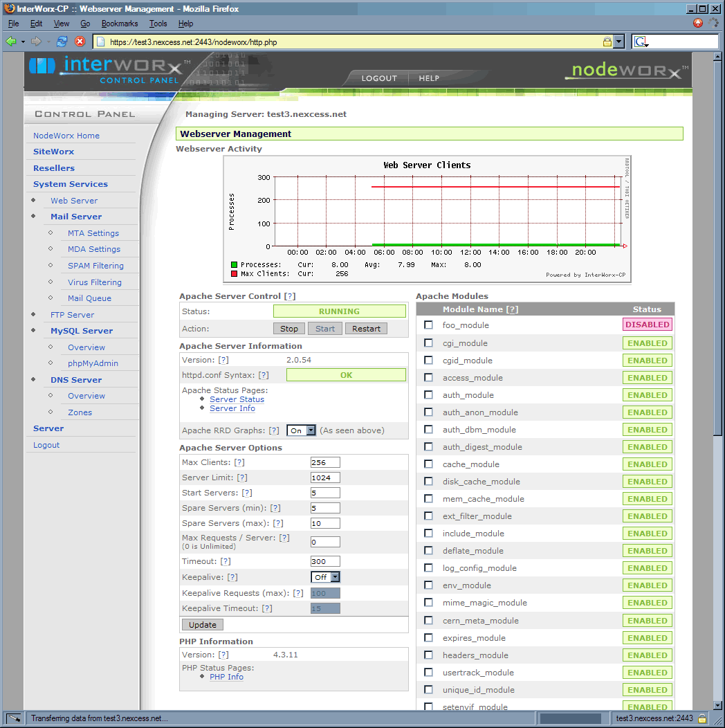Click the Timeout input field
725x728 pixels.
click(x=325, y=561)
